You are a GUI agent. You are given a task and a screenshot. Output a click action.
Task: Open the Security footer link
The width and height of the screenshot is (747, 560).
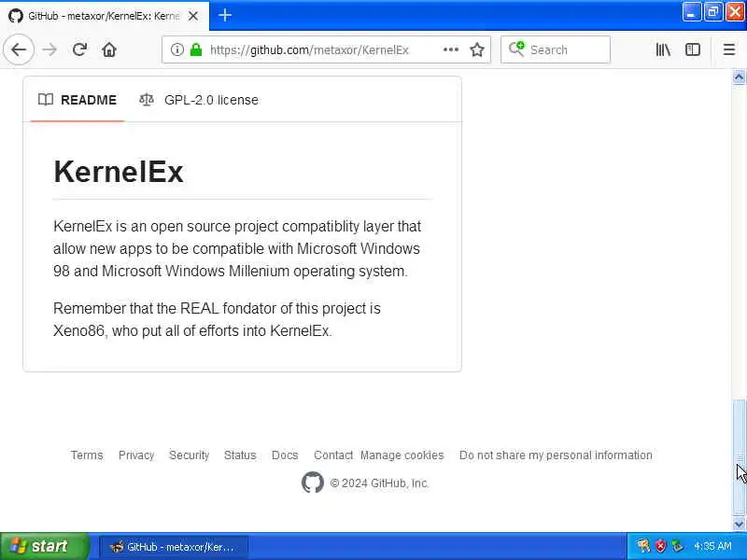190,455
